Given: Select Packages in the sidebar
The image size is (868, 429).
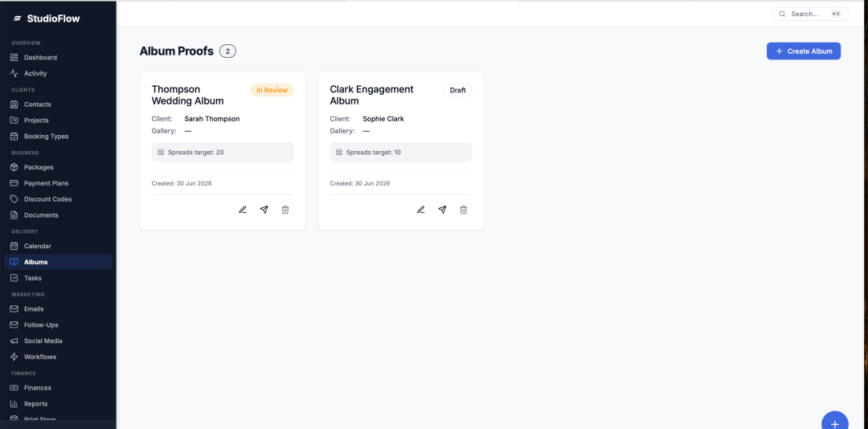Looking at the screenshot, I should (58, 168).
